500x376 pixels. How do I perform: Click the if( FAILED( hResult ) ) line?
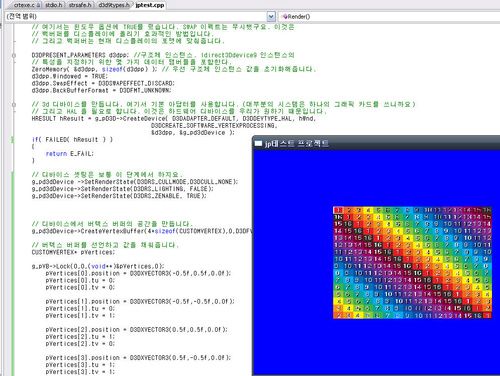(x=72, y=139)
